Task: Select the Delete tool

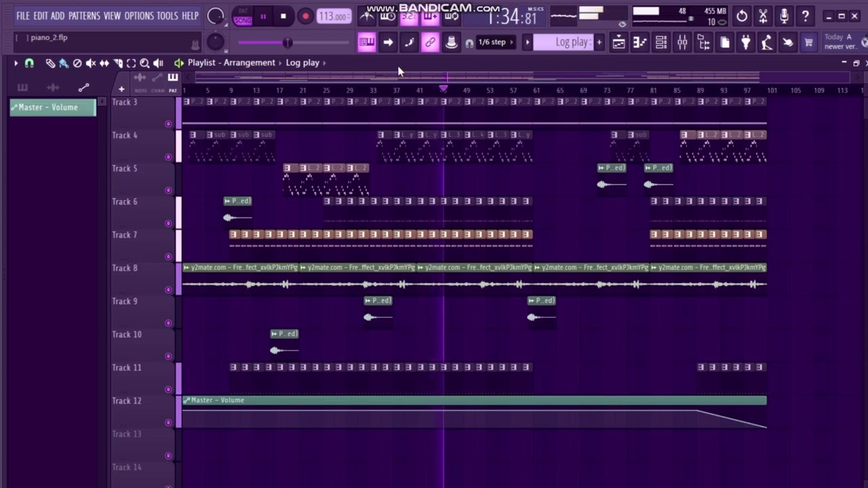Action: [x=77, y=63]
